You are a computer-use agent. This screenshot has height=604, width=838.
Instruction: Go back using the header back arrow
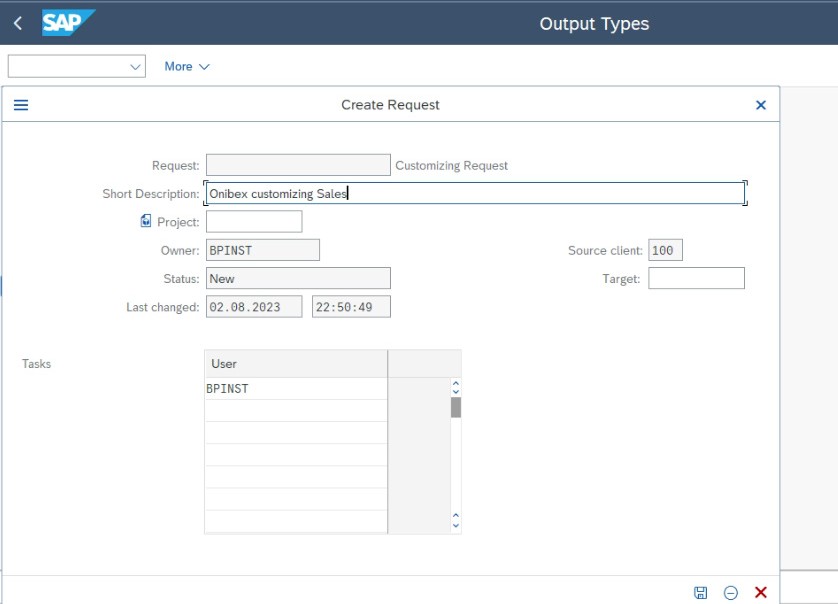click(x=18, y=23)
